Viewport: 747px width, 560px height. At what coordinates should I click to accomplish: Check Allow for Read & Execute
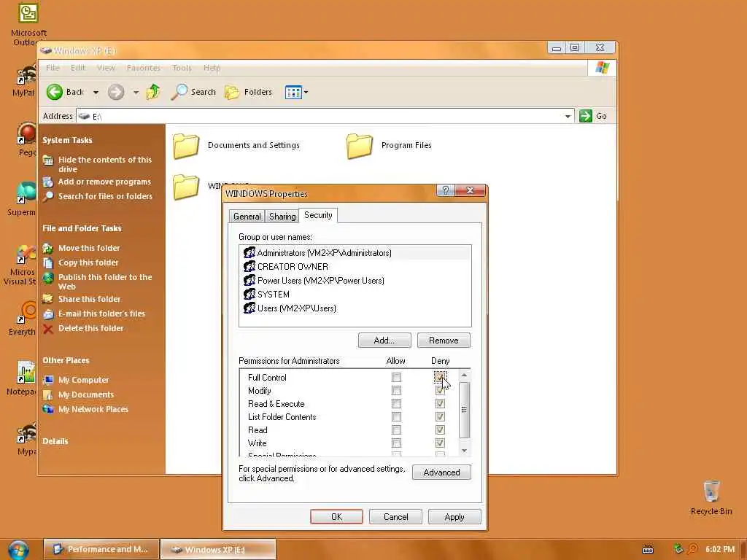pyautogui.click(x=396, y=404)
